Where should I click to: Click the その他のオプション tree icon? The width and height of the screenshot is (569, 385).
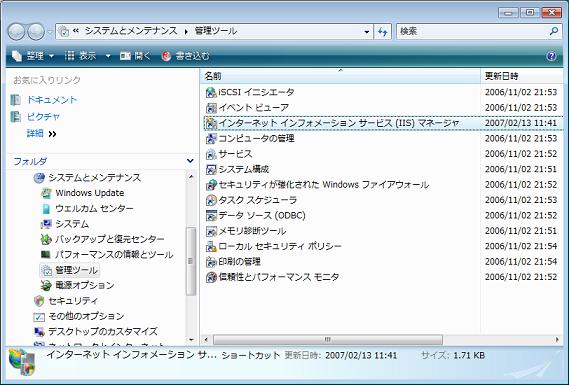pos(39,316)
